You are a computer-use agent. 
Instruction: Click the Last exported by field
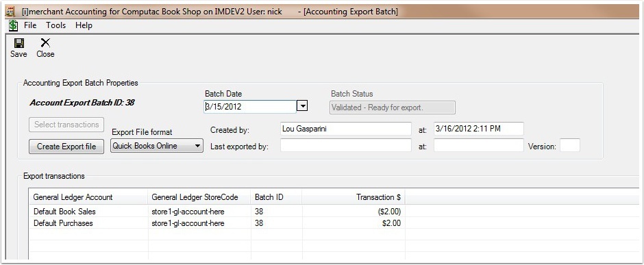pos(346,145)
